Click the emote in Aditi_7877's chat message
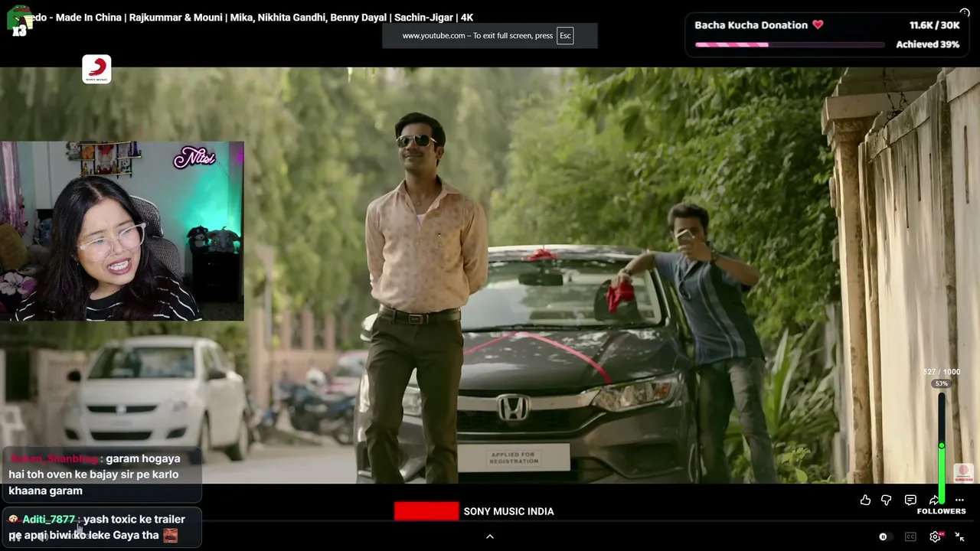980x551 pixels. coord(170,535)
